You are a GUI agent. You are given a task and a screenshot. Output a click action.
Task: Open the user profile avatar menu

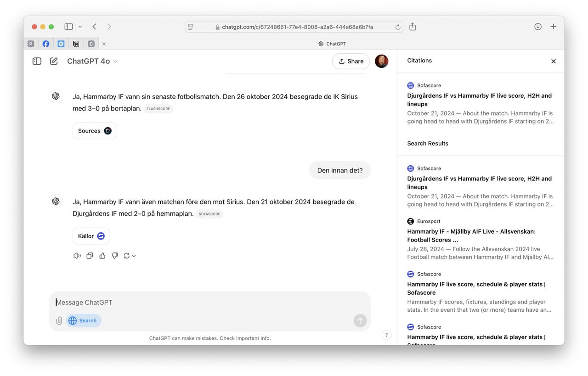[381, 61]
